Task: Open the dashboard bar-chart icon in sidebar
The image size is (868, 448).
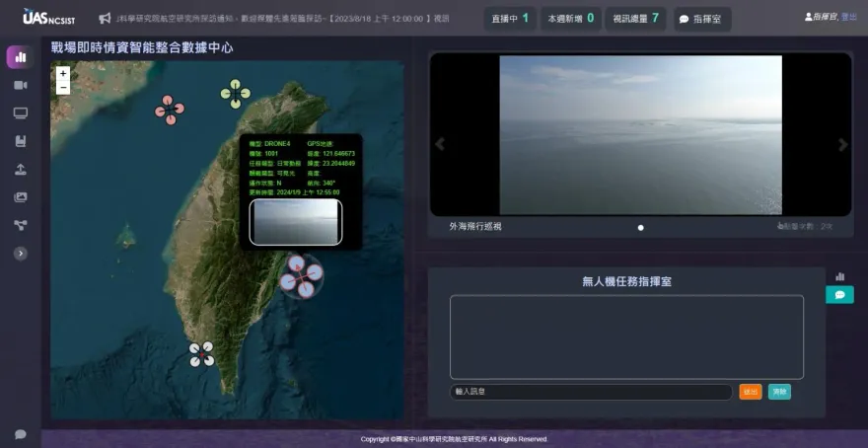Action: [x=20, y=57]
